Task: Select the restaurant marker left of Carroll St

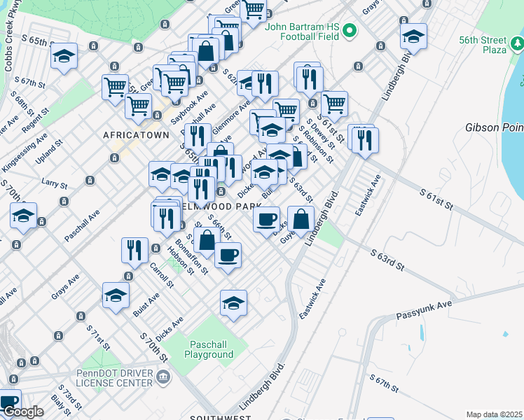Action: (x=135, y=252)
